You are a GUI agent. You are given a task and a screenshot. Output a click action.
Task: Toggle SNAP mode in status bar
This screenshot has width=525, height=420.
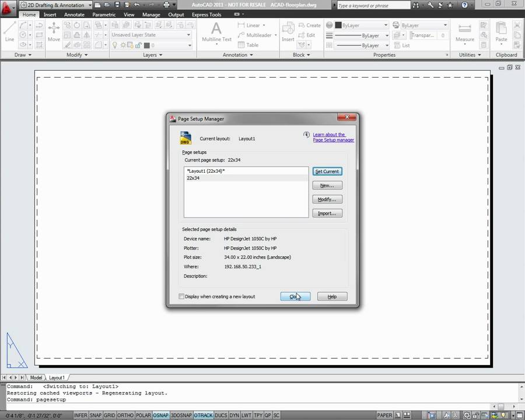pos(96,415)
